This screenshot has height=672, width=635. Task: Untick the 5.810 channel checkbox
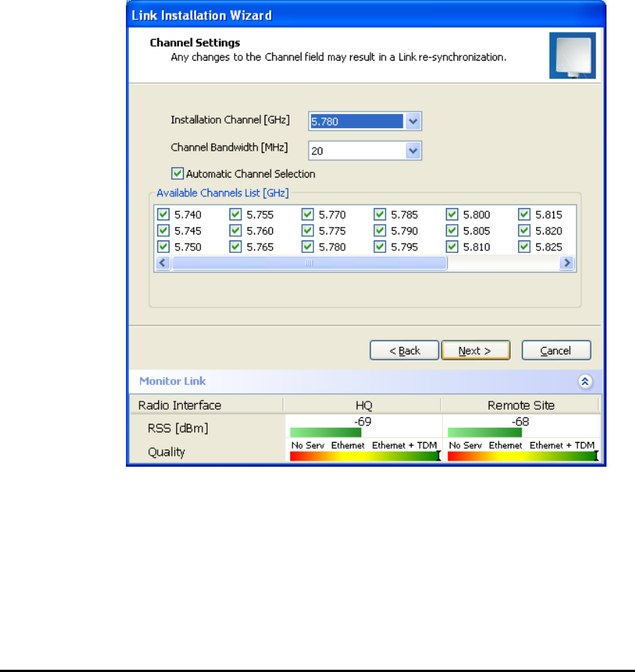452,247
